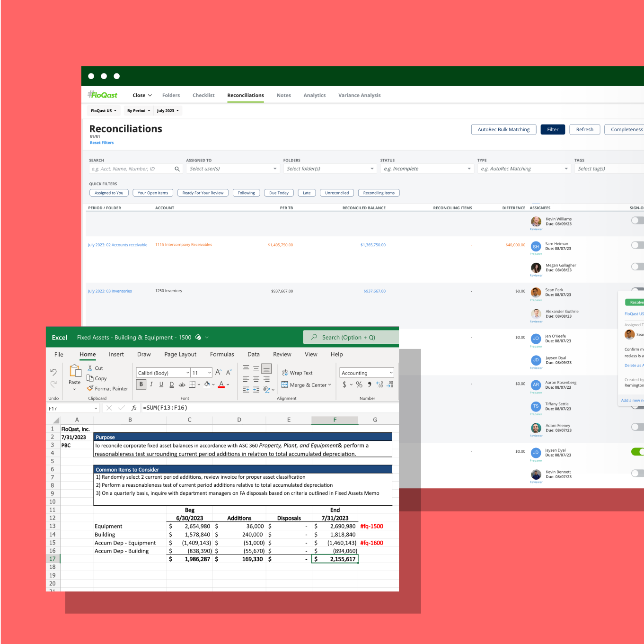
Task: Toggle Italic formatting in Excel
Action: pyautogui.click(x=151, y=385)
